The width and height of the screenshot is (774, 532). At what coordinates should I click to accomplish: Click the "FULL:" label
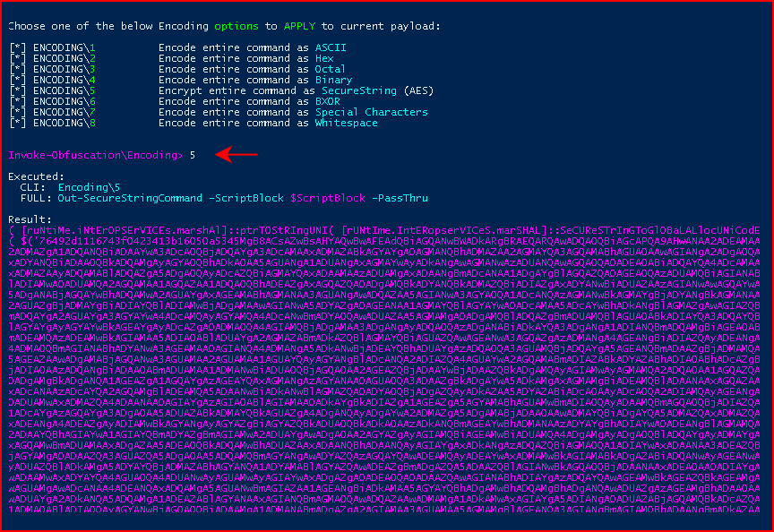(x=36, y=199)
